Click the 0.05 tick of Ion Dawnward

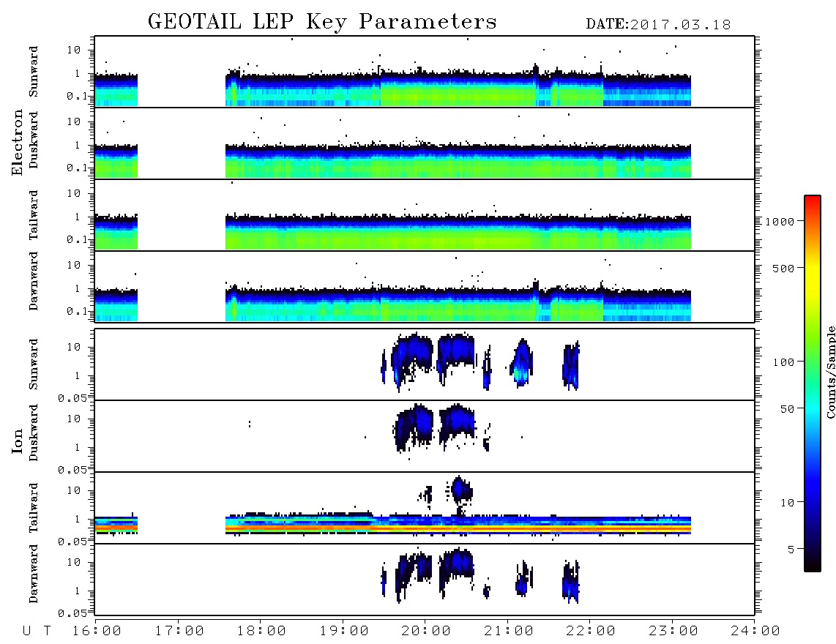[72, 613]
